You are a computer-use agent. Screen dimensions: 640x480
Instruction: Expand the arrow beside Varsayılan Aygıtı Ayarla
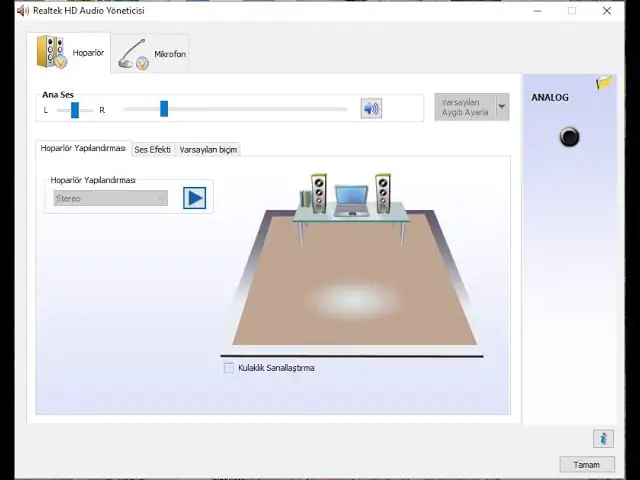tap(502, 107)
